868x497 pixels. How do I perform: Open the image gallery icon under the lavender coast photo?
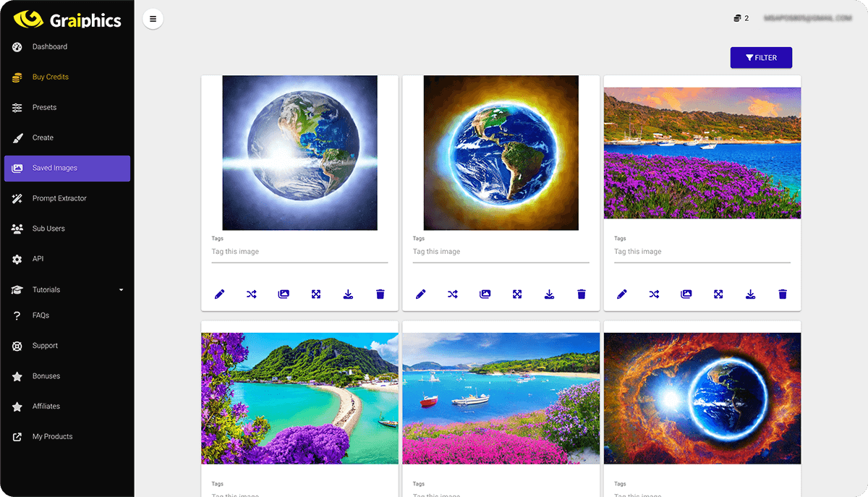click(x=686, y=294)
